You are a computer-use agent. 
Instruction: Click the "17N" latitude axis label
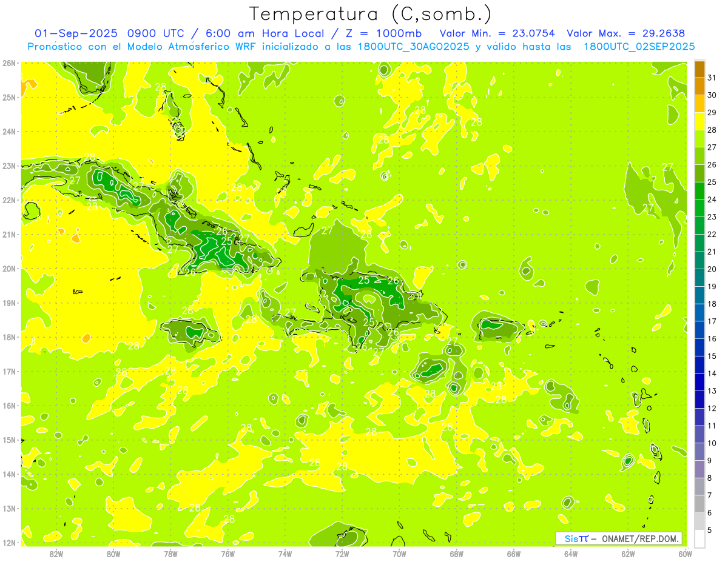click(9, 371)
